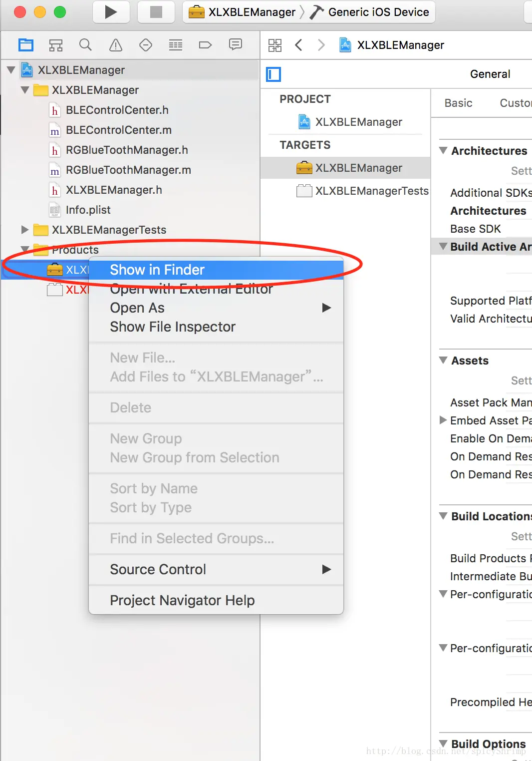Screen dimensions: 532x761
Task: Open the Report navigator speech bubble icon
Action: point(236,45)
